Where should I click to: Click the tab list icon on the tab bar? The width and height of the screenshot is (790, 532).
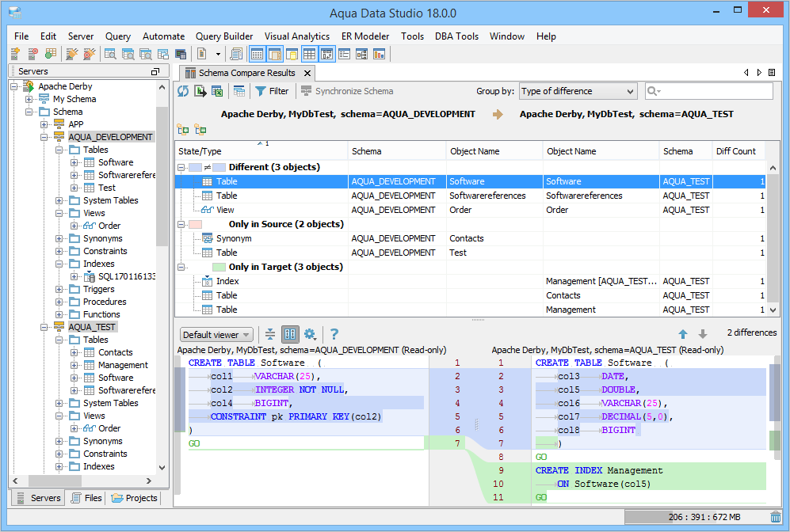coord(771,73)
